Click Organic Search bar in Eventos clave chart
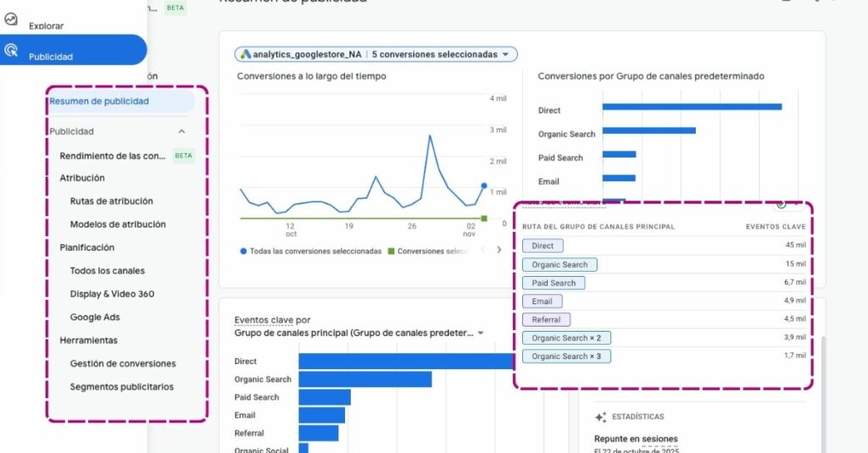This screenshot has height=453, width=868. (x=364, y=379)
